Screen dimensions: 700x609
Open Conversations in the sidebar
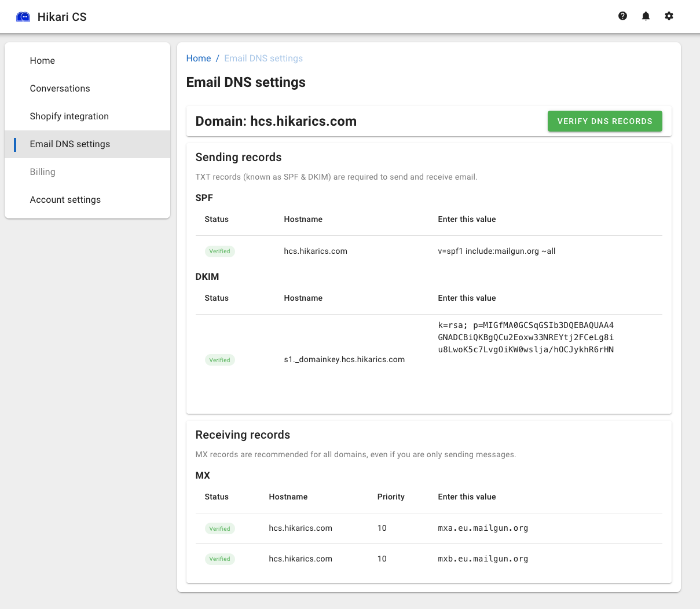tap(60, 89)
